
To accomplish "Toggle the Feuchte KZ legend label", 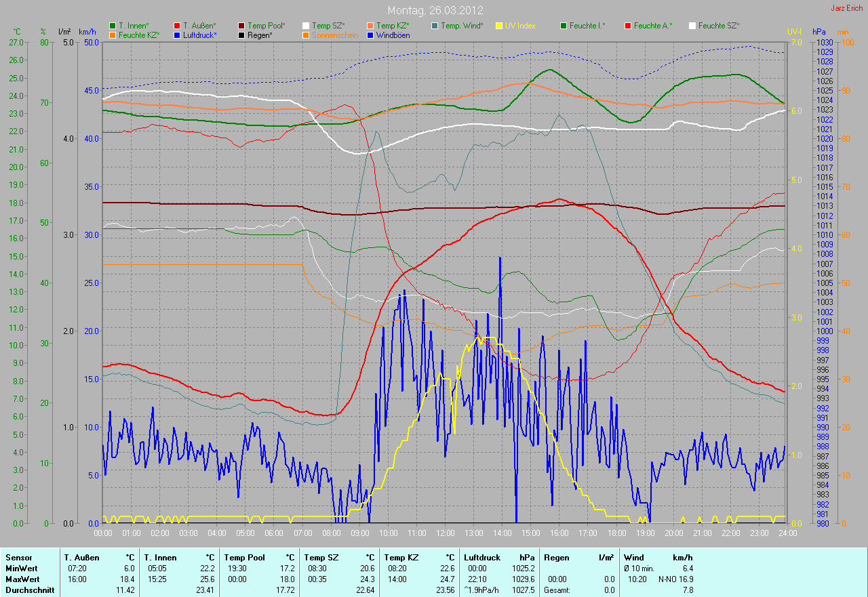I will click(x=138, y=35).
